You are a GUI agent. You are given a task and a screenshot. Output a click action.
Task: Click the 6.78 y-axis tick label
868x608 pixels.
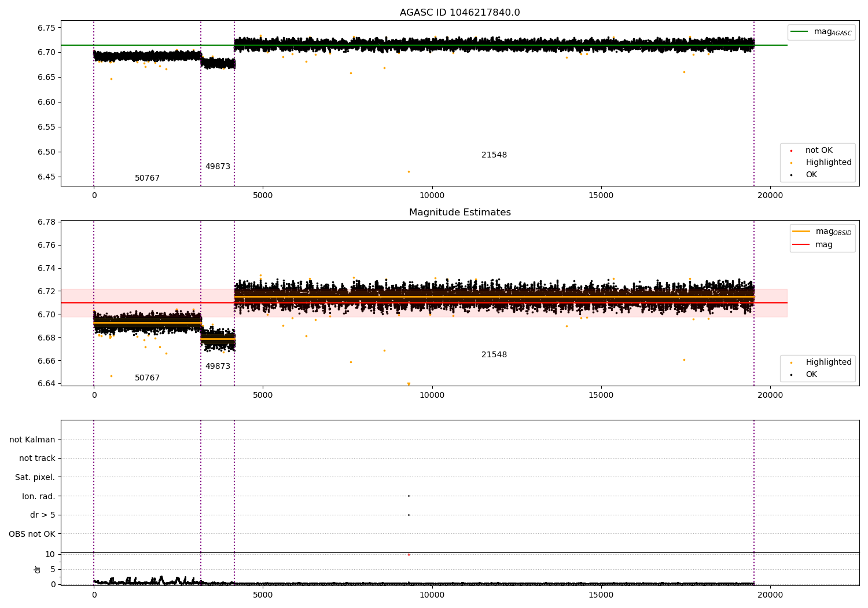coord(46,222)
